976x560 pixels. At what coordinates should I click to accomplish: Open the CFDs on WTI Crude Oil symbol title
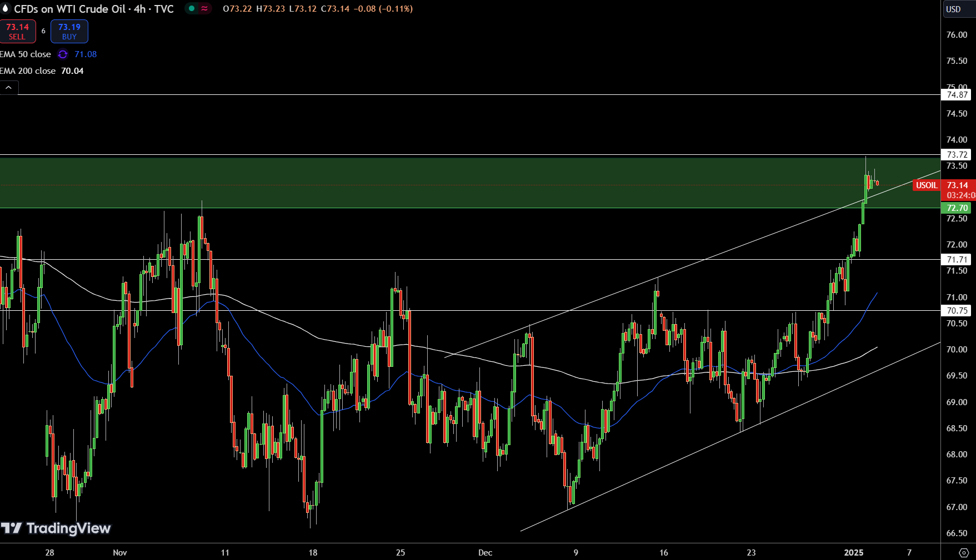coord(94,9)
